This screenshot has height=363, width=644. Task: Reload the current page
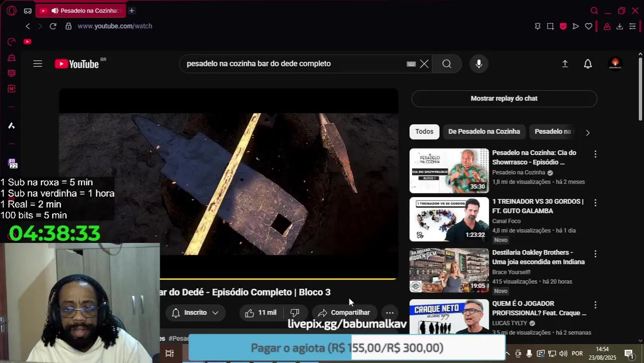pyautogui.click(x=53, y=26)
